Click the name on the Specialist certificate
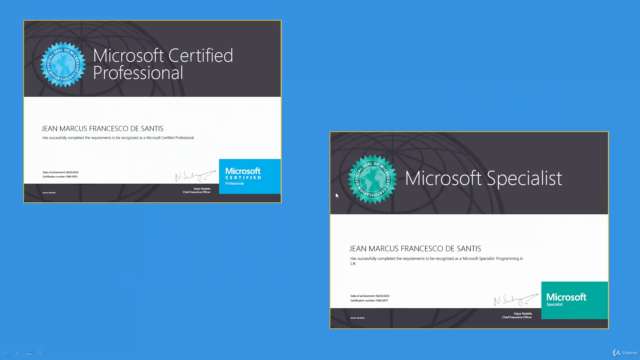This screenshot has height=360, width=640. 415,249
